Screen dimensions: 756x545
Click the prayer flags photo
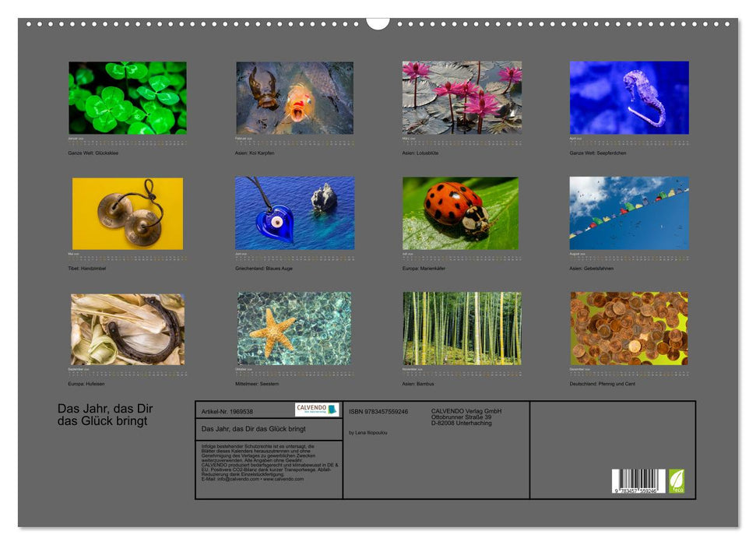coord(629,213)
